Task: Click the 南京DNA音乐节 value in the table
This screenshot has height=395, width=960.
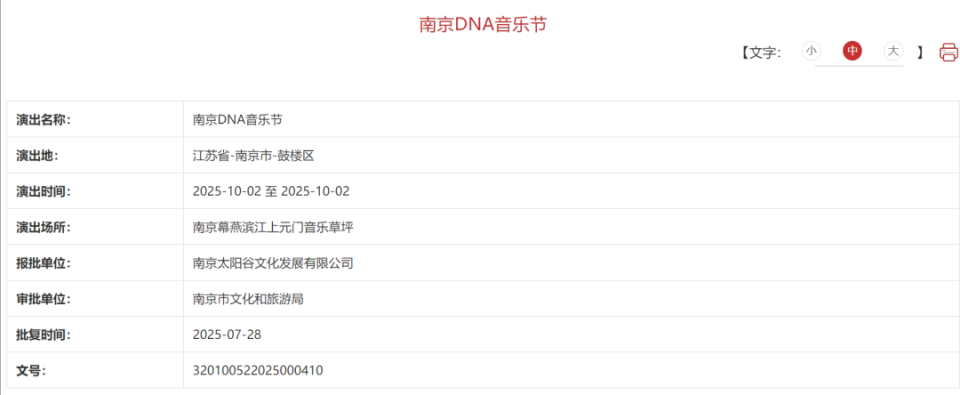Action: pos(238,119)
